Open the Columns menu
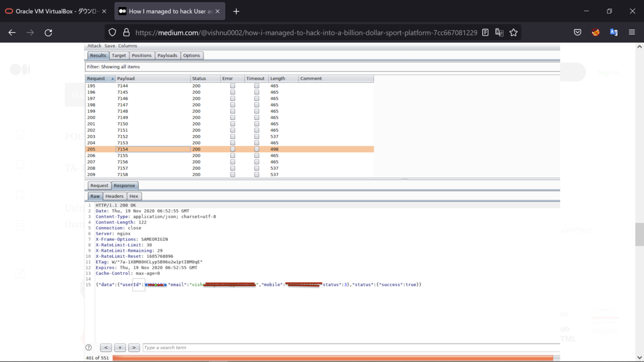644x362 pixels. [x=128, y=46]
